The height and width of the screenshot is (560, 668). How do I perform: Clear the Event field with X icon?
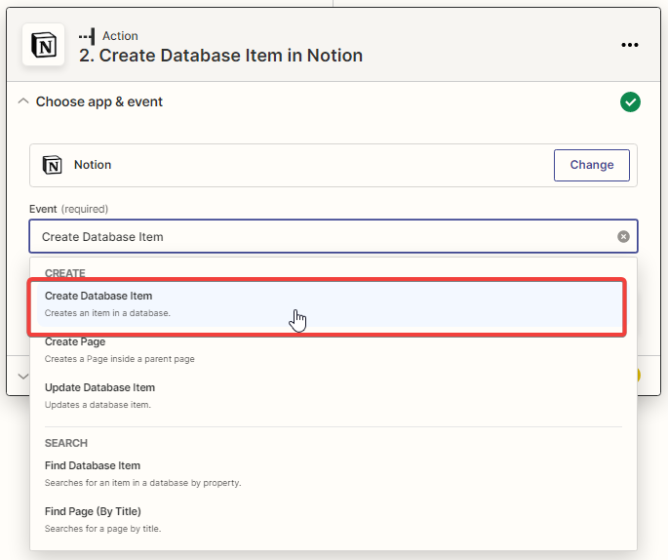(623, 237)
